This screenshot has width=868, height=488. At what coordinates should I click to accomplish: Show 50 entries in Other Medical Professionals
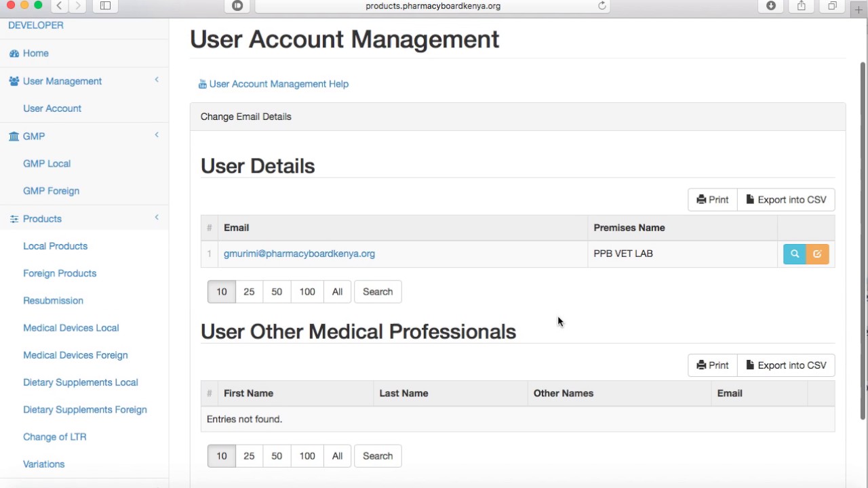coord(277,456)
